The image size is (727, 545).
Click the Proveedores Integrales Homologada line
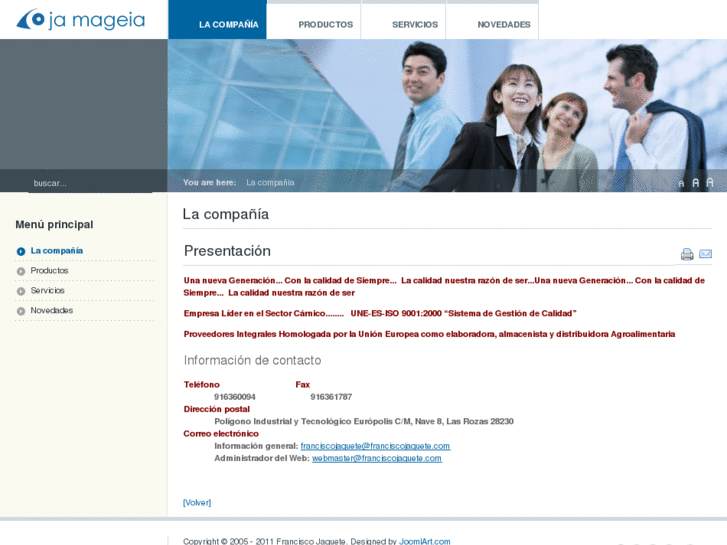(x=429, y=334)
